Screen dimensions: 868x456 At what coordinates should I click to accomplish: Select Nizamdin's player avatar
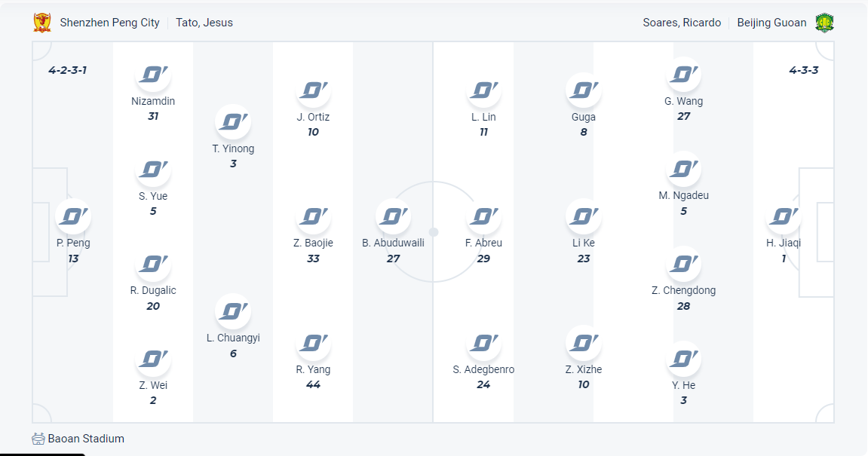[153, 75]
